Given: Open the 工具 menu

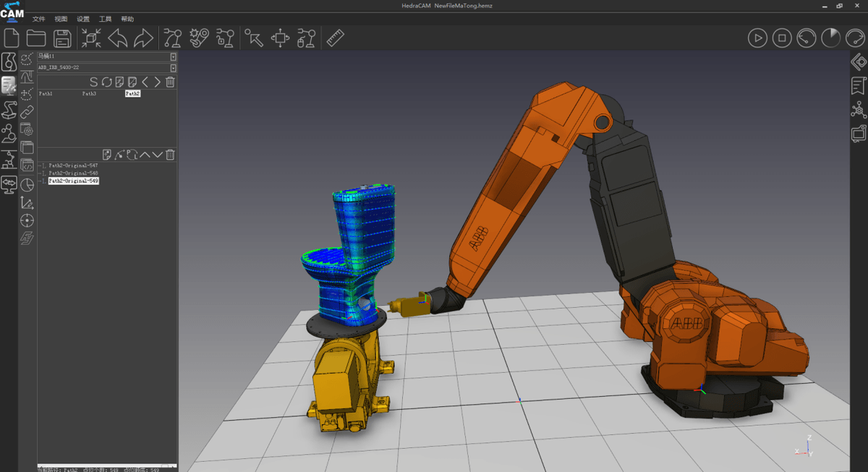Looking at the screenshot, I should click(105, 19).
